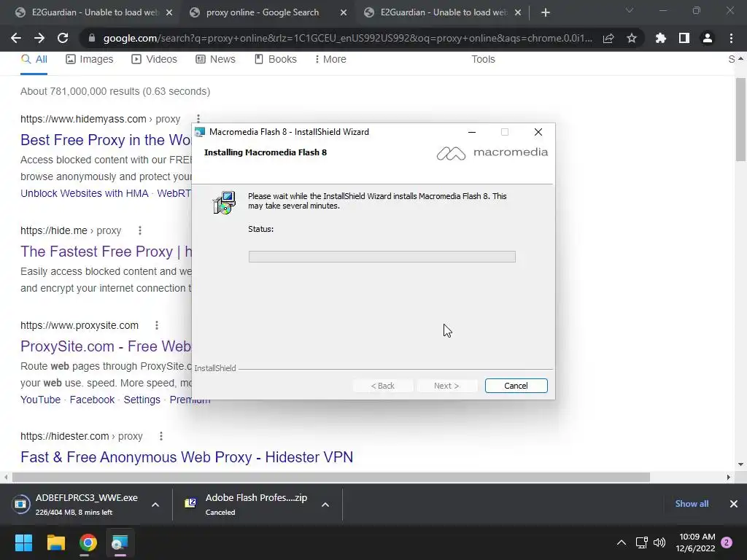This screenshot has height=560, width=747.
Task: Click the installation progress bar
Action: (x=382, y=257)
